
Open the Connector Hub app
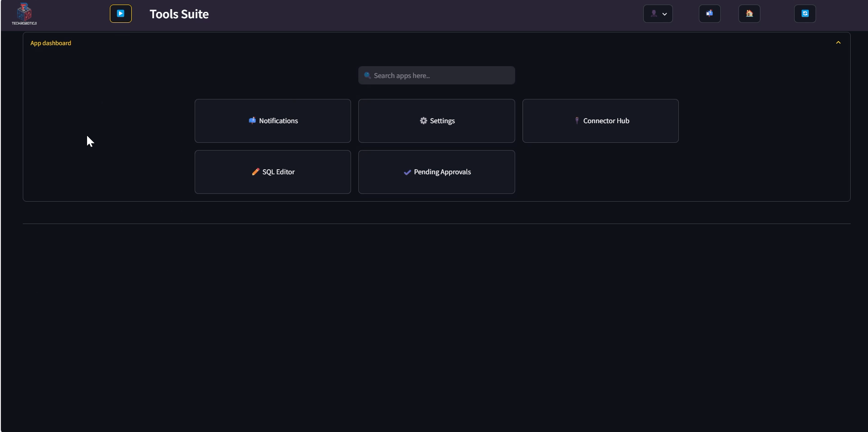click(600, 121)
